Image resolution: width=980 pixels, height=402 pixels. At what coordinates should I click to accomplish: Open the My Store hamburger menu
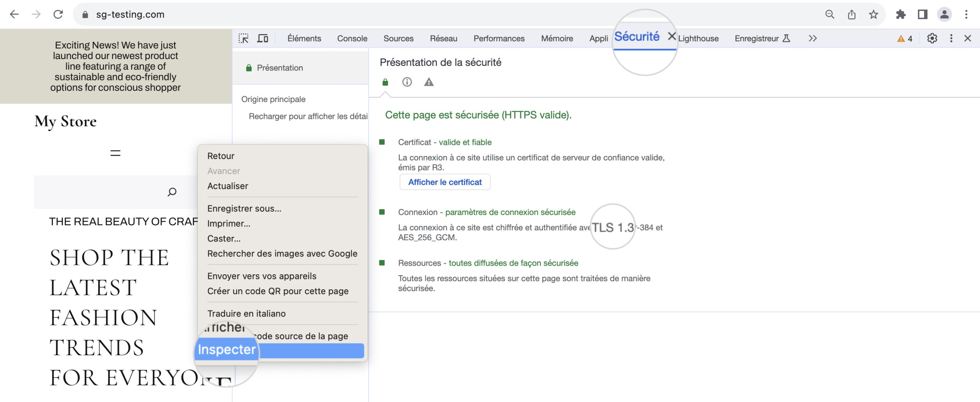point(115,153)
